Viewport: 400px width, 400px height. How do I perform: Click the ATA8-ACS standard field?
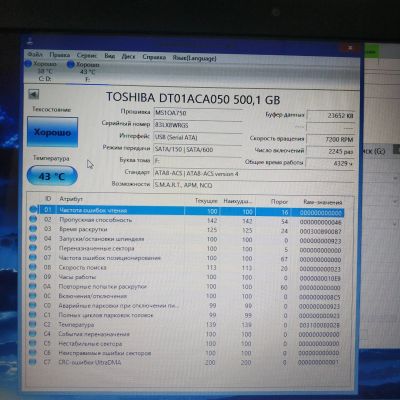253,174
